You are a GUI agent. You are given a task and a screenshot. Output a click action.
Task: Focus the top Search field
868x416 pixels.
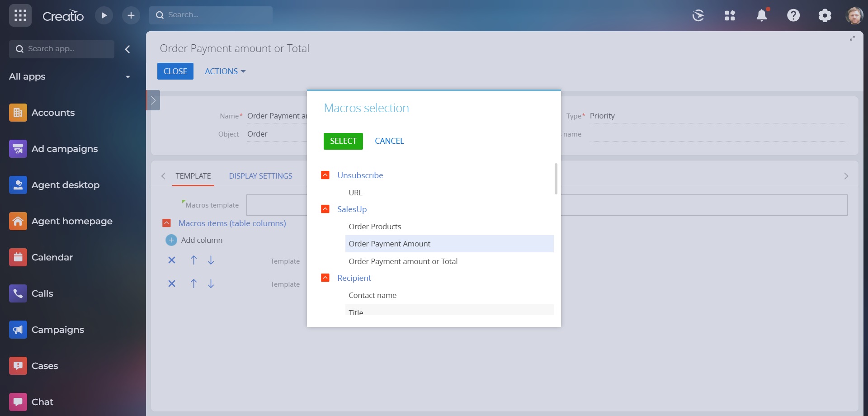point(211,15)
